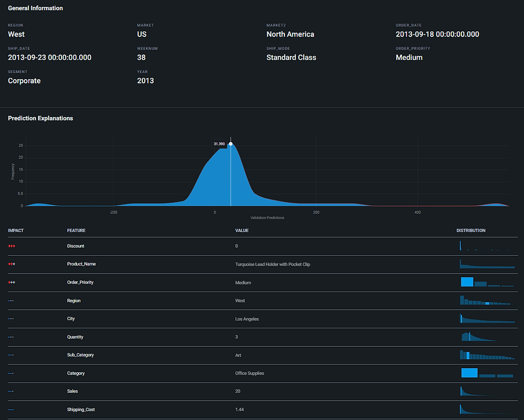The height and width of the screenshot is (420, 524).
Task: Click the white prediction marker dot on chart
Action: click(230, 144)
